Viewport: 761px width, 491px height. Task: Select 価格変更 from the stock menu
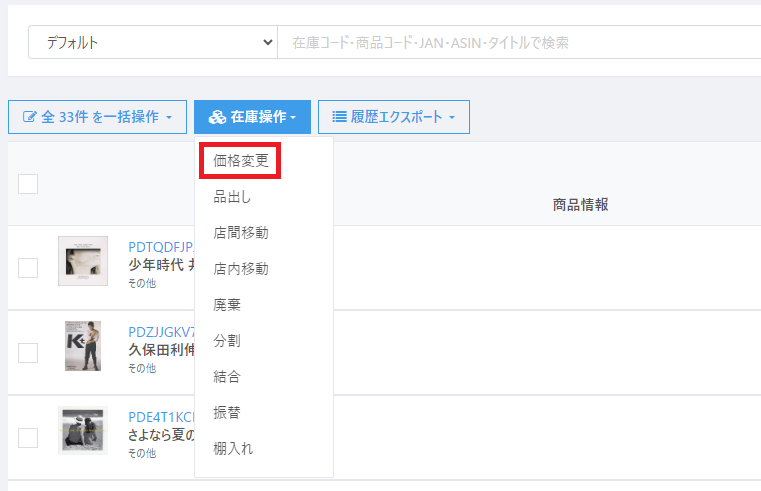pyautogui.click(x=240, y=161)
